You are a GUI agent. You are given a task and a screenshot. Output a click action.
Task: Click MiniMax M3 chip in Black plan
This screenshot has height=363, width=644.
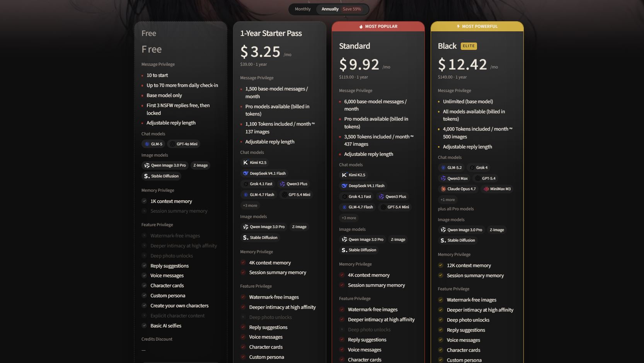tap(497, 189)
